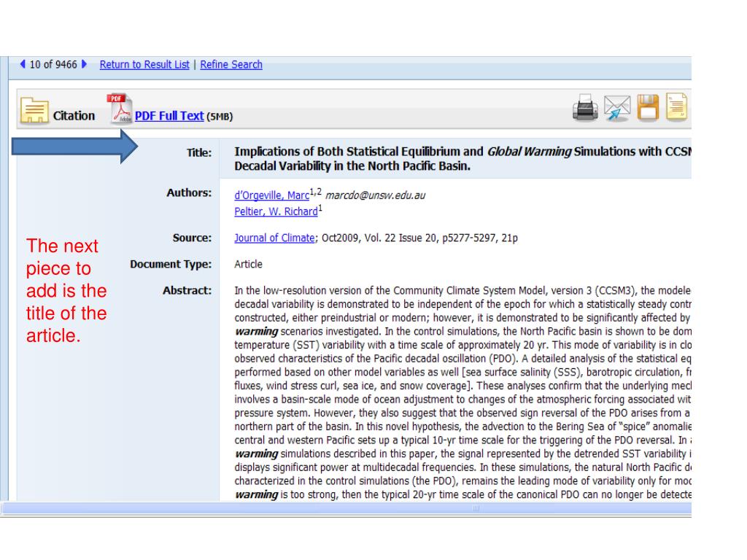The width and height of the screenshot is (747, 560).
Task: Select the Citation view icon
Action: click(x=34, y=110)
